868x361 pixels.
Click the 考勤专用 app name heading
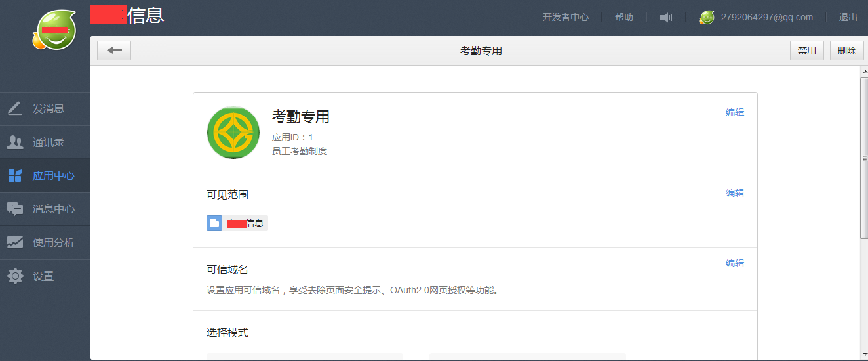point(301,117)
